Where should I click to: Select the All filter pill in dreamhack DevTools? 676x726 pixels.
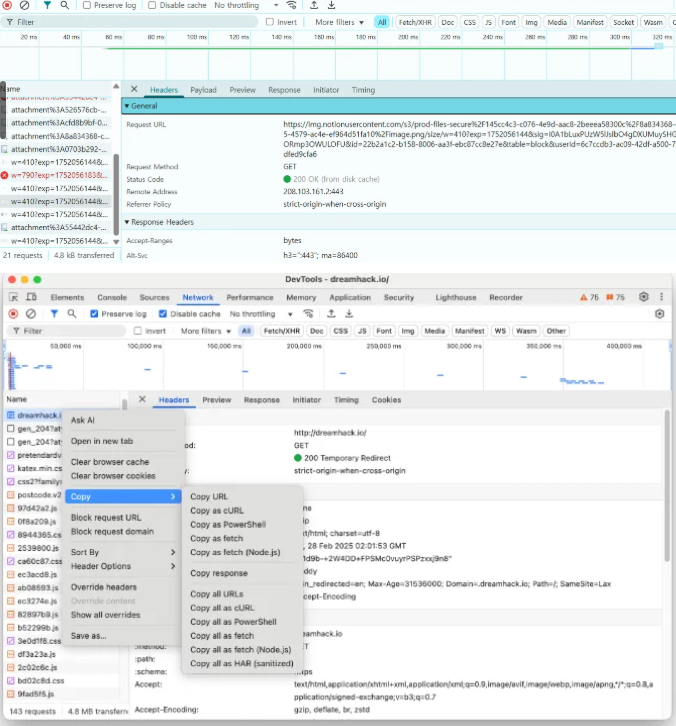tap(246, 331)
